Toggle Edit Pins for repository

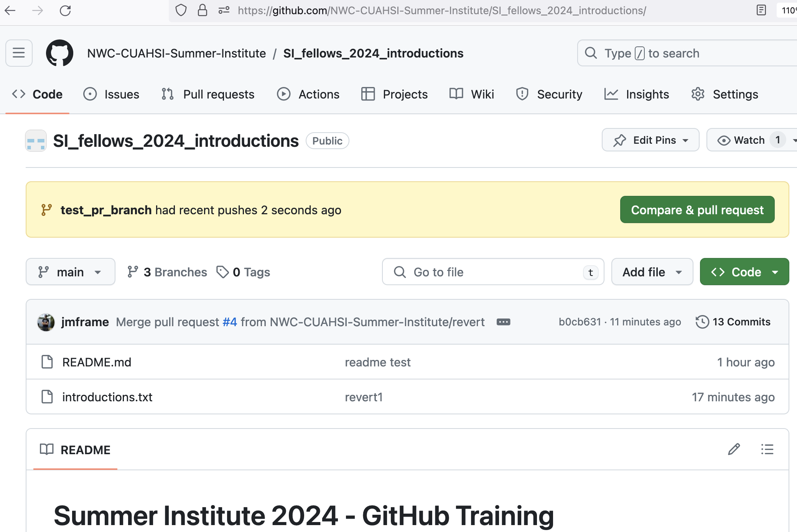click(651, 140)
